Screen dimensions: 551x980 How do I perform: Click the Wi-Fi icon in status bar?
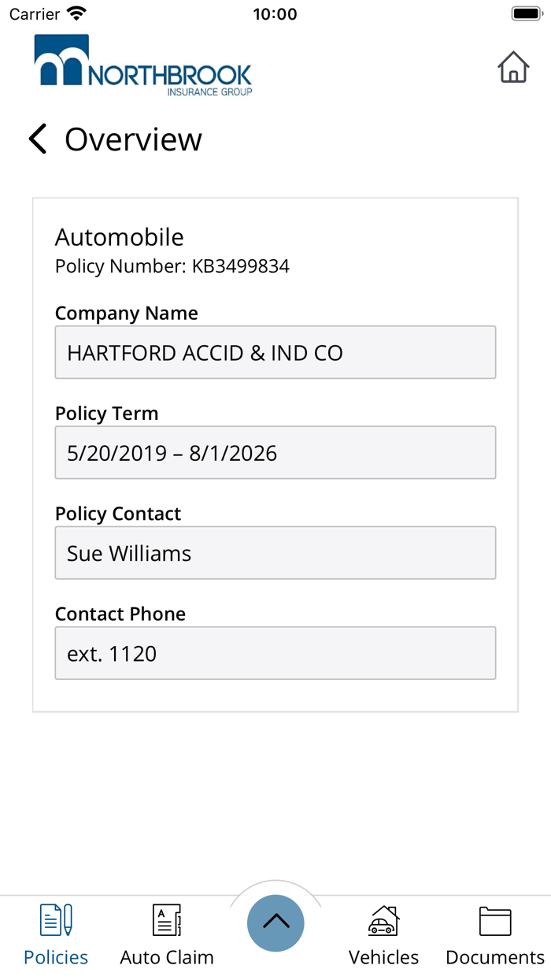[76, 13]
